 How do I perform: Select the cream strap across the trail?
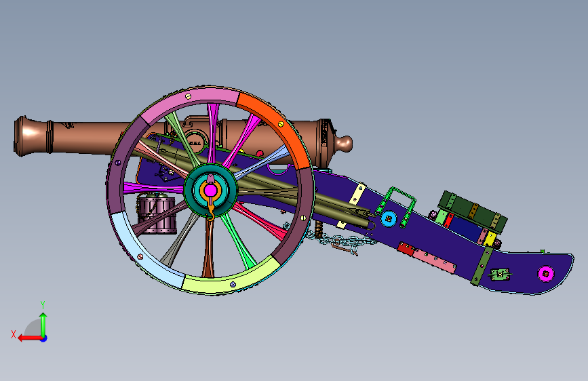pyautogui.click(x=357, y=193)
